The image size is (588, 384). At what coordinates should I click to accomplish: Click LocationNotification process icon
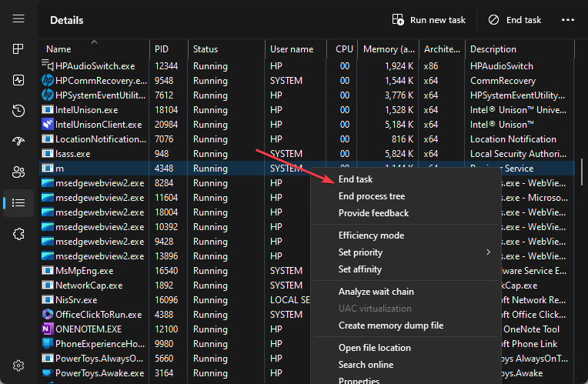point(47,139)
